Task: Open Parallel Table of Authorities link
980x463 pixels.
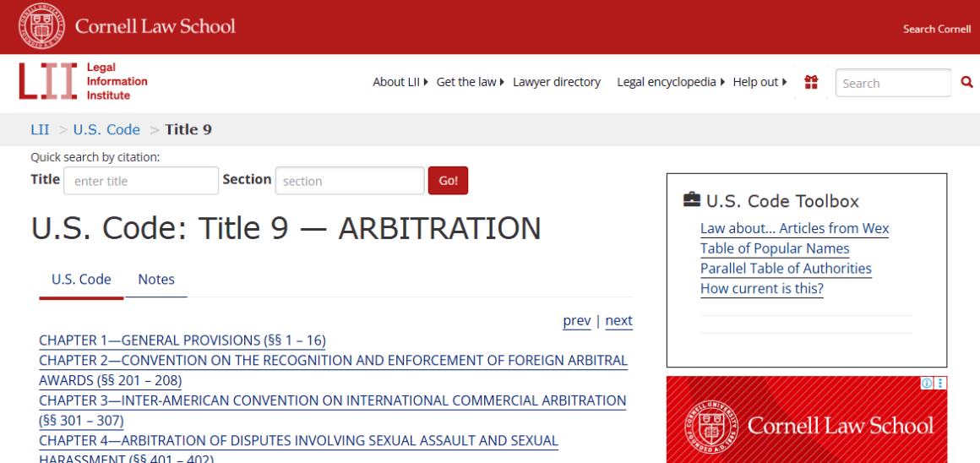Action: 786,268
